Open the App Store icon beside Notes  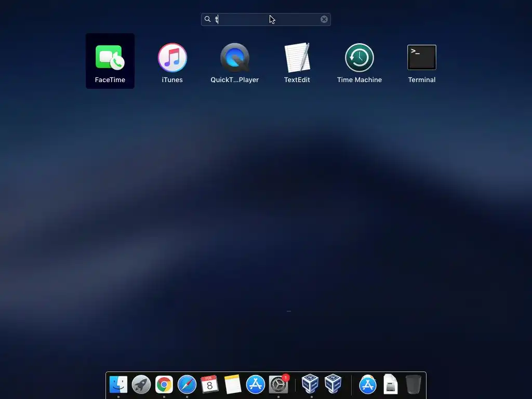255,384
